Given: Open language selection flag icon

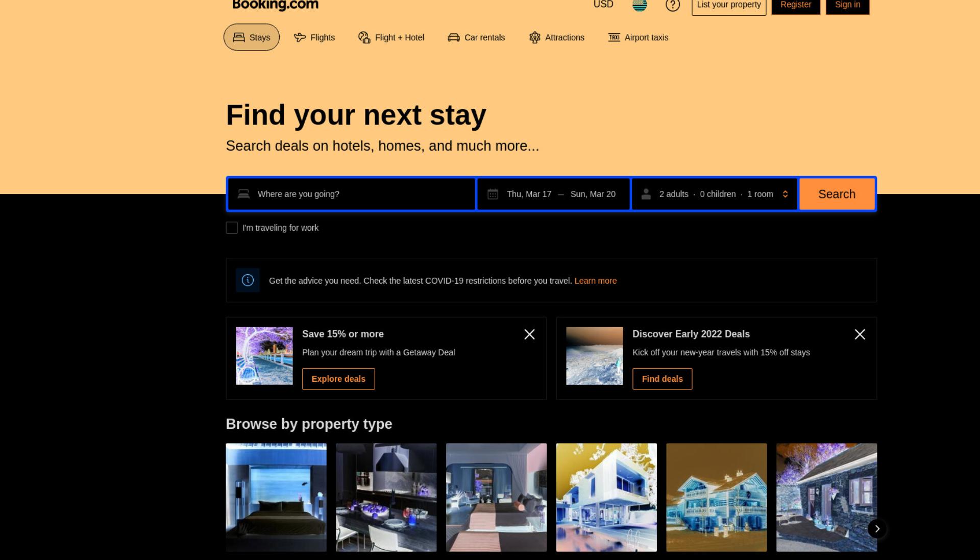Looking at the screenshot, I should (x=640, y=5).
